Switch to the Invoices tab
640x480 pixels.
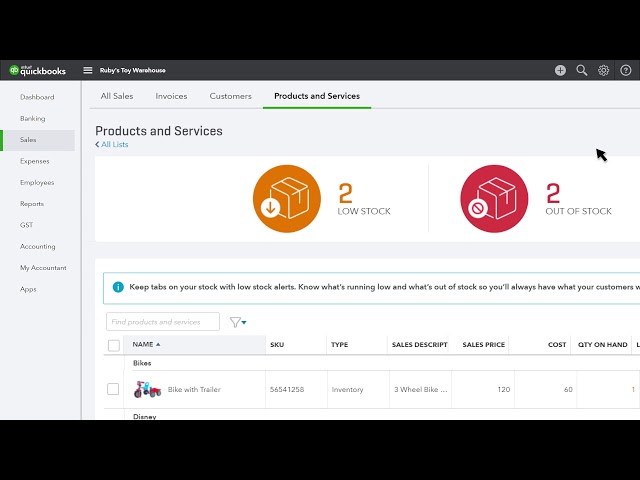click(x=171, y=96)
